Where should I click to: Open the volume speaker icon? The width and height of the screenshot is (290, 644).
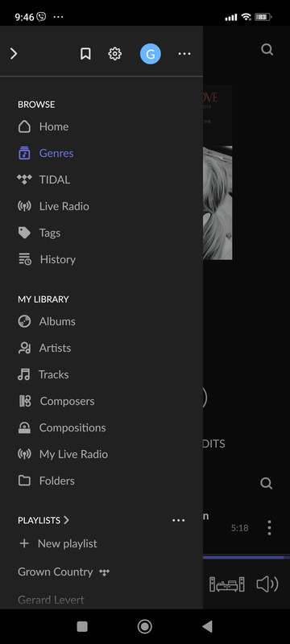(267, 584)
